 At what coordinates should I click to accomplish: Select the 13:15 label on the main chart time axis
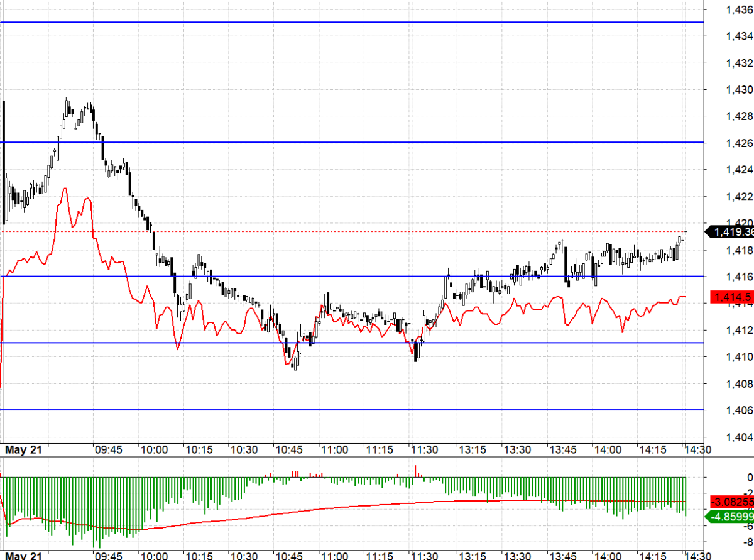pos(471,450)
